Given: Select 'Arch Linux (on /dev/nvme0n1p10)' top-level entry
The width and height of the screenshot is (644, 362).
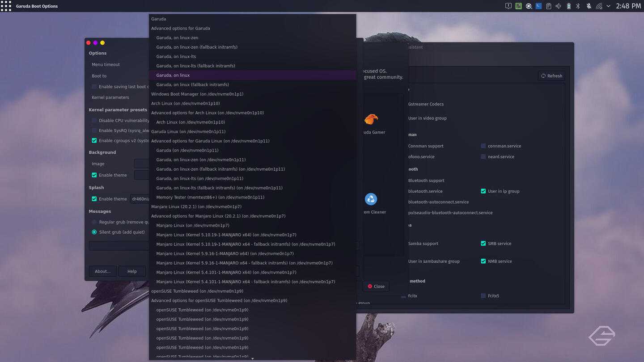Looking at the screenshot, I should [x=253, y=103].
